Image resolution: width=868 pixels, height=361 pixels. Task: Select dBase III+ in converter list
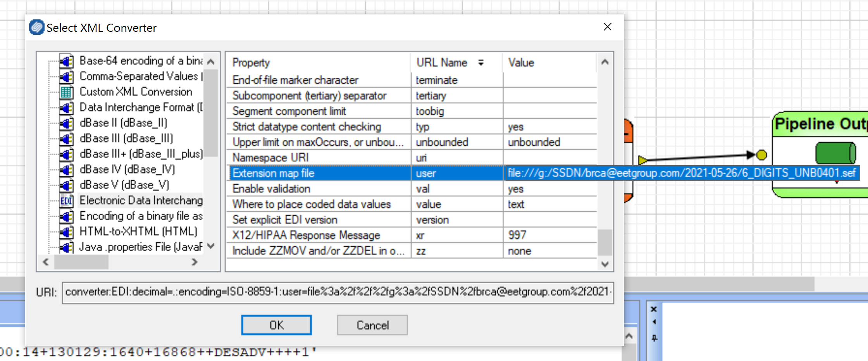(141, 154)
